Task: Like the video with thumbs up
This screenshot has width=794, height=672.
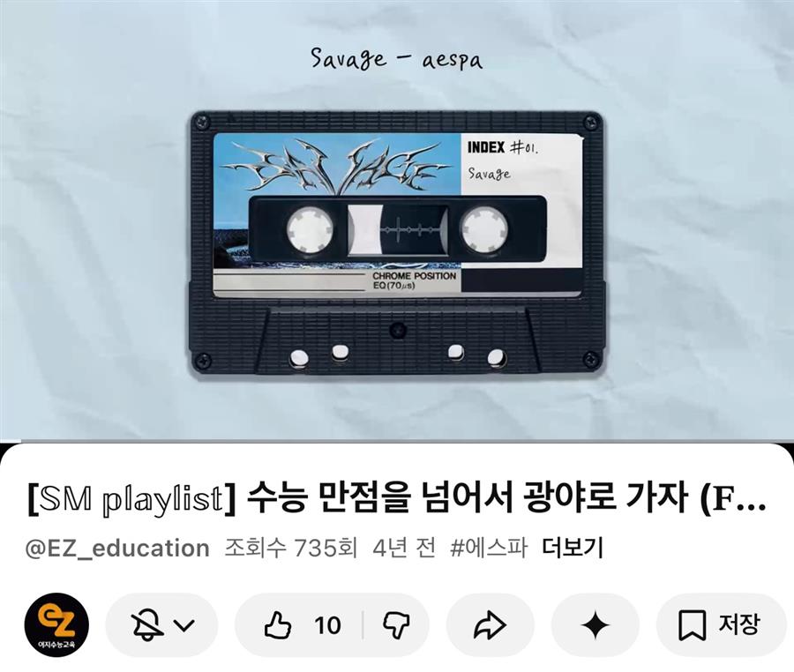Action: [x=278, y=625]
